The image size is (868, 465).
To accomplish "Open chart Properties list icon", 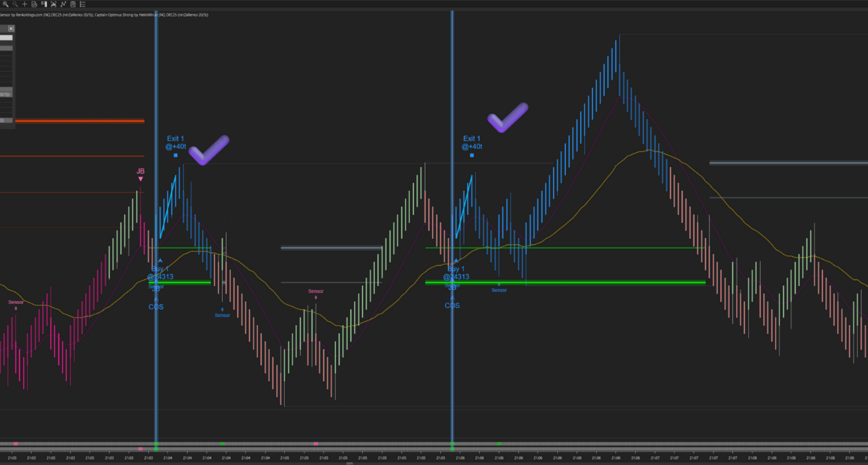I will tap(83, 4).
